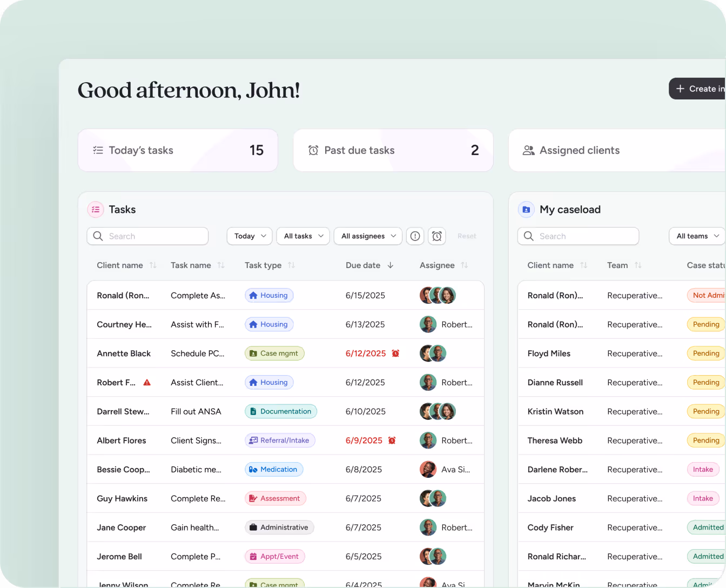Click the overdue alarm icon beside 6/12/2025

pyautogui.click(x=395, y=353)
